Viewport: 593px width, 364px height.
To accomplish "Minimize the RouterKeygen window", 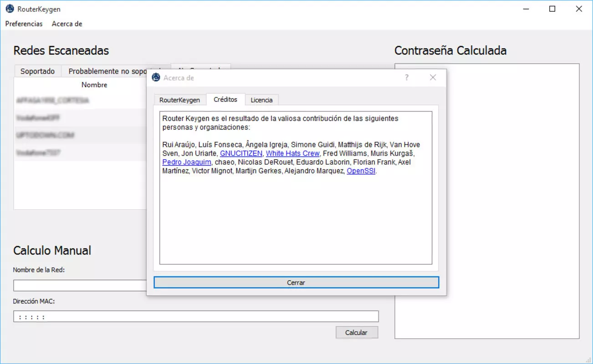I will (526, 9).
